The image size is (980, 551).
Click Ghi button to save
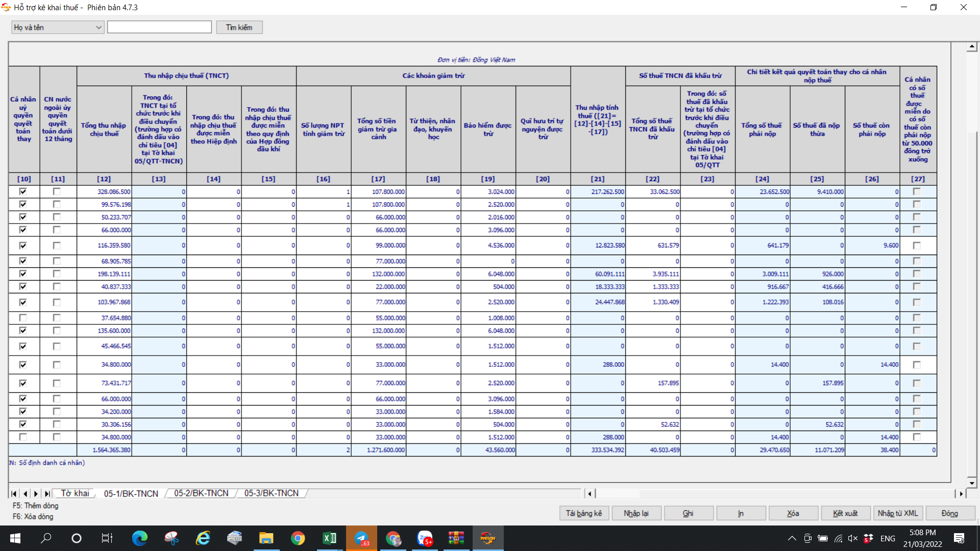click(x=688, y=513)
